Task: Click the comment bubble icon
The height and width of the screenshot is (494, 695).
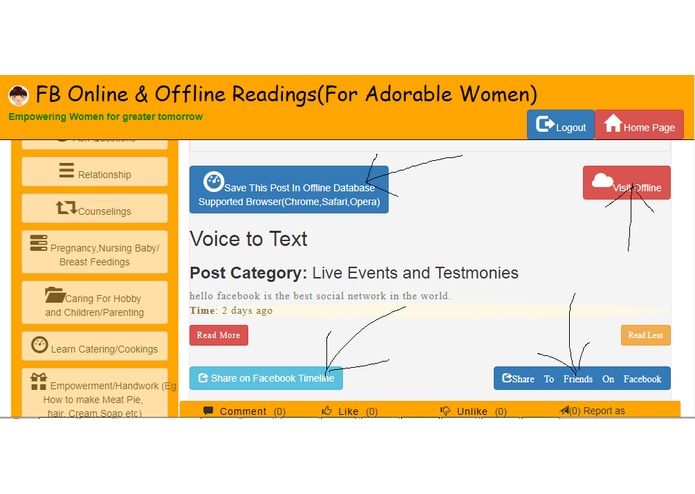Action: coord(208,411)
